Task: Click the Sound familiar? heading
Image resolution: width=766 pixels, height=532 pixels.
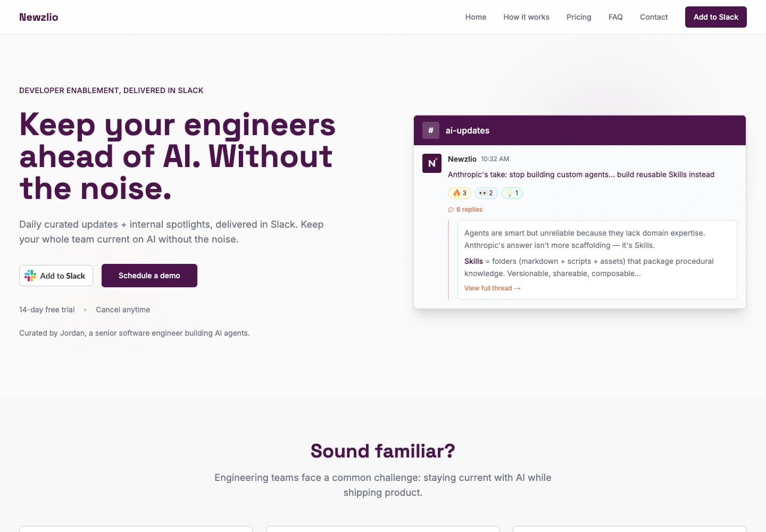Action: 383,451
